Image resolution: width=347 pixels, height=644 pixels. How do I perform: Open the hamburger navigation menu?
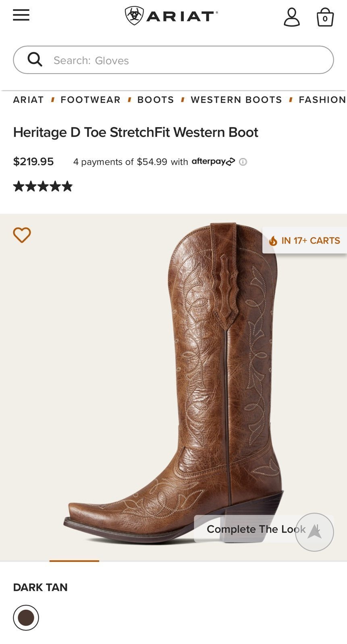[x=21, y=15]
